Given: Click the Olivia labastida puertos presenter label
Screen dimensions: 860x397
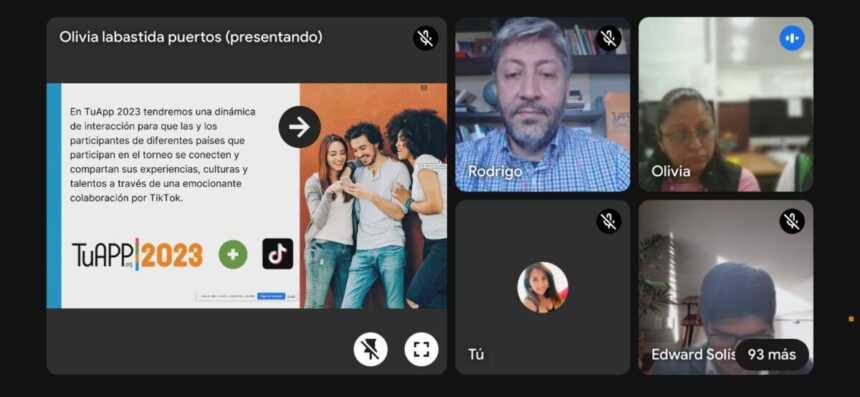Looking at the screenshot, I should click(x=190, y=38).
